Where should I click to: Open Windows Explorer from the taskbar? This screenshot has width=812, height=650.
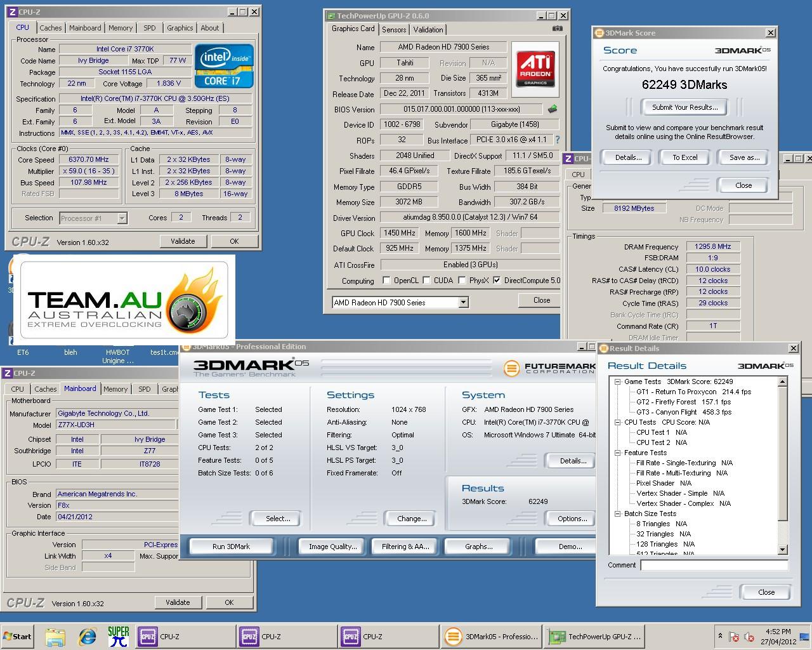[55, 636]
